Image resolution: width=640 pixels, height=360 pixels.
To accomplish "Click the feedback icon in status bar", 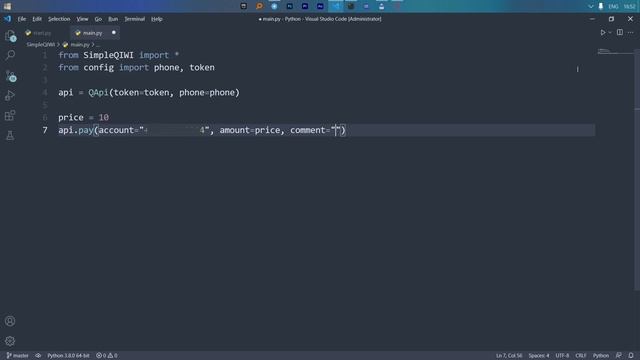I will click(x=619, y=356).
